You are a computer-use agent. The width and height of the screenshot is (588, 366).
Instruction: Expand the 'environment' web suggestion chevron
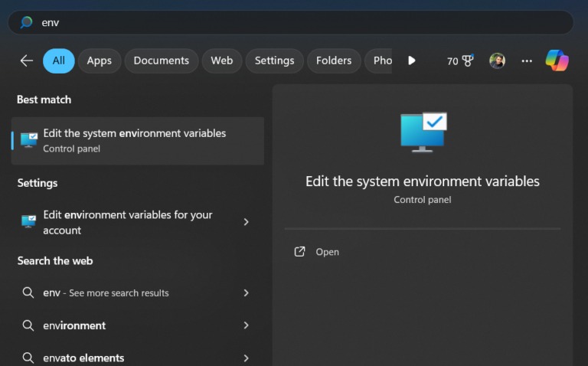(246, 325)
